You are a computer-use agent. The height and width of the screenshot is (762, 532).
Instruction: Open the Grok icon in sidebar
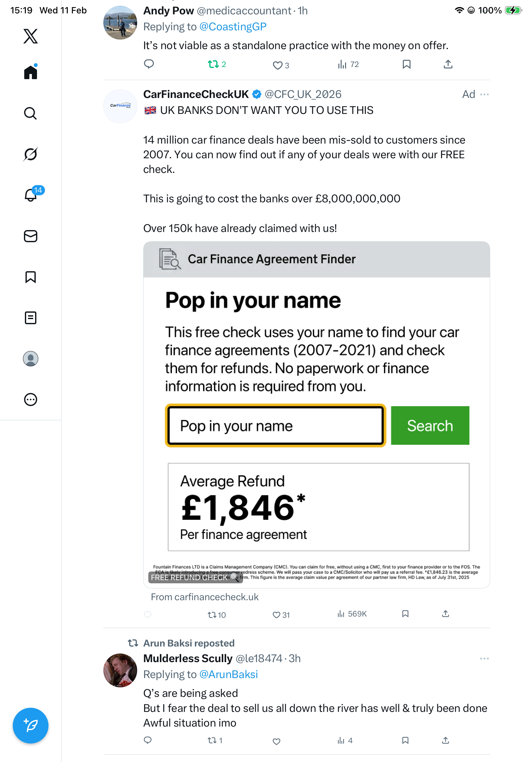tap(31, 154)
